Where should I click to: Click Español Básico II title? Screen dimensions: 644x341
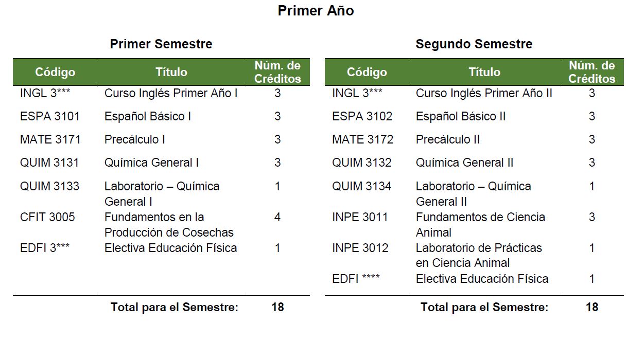point(461,116)
